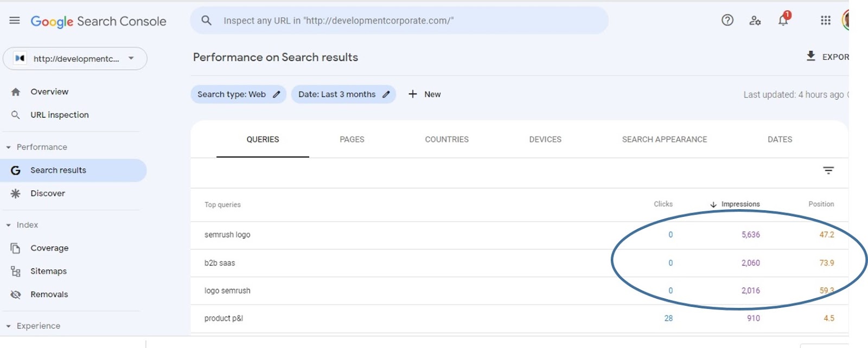This screenshot has width=868, height=348.
Task: Sort by the Impressions column header
Action: click(x=740, y=204)
